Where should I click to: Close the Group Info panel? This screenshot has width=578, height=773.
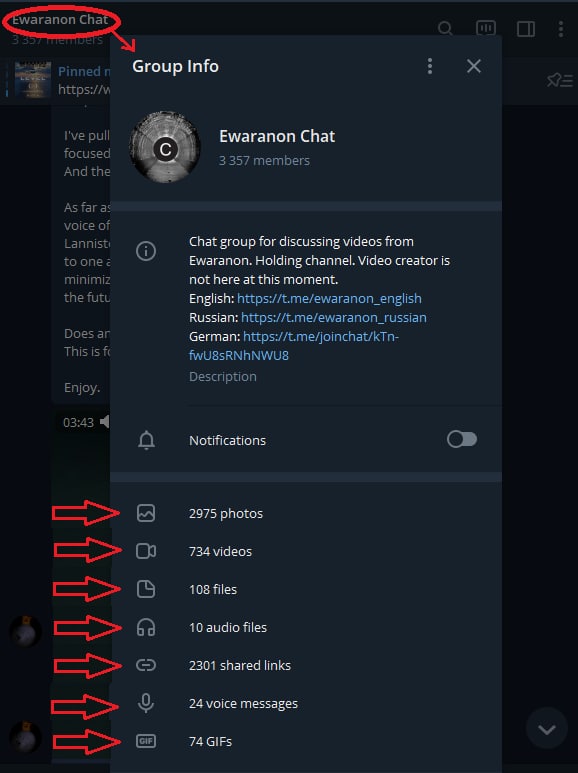[473, 66]
